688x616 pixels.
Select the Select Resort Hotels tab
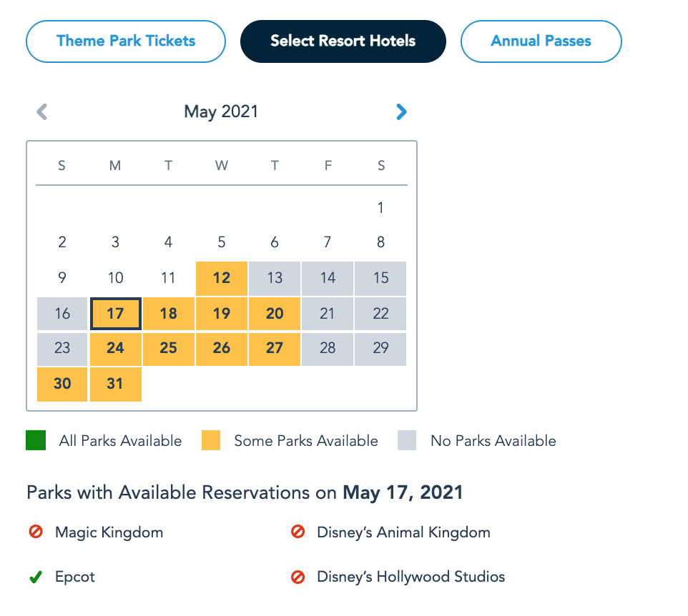(343, 41)
